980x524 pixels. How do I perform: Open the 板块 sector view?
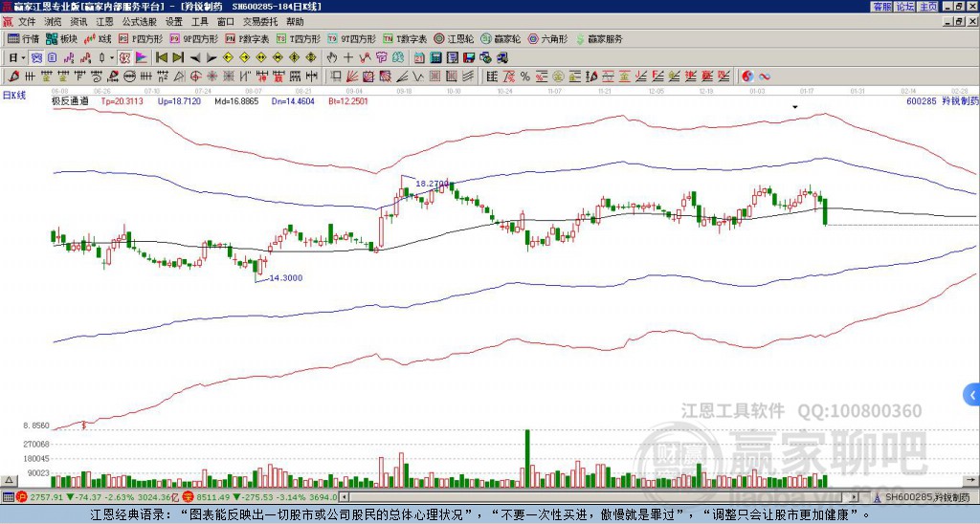point(61,38)
